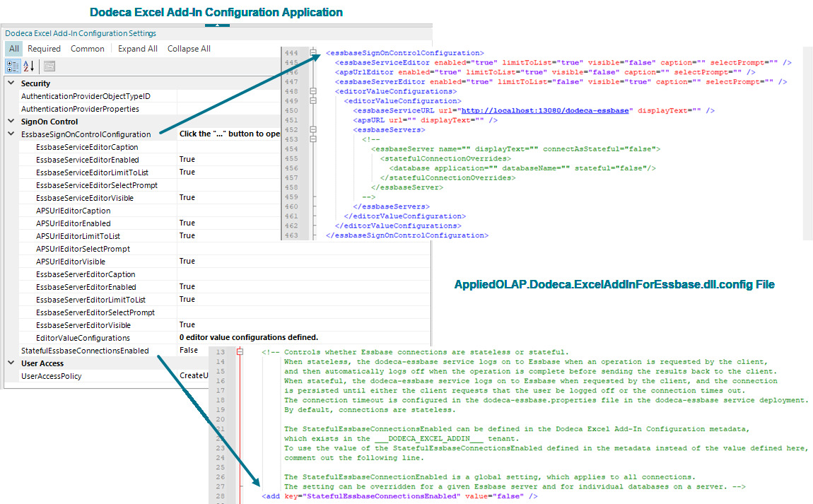The height and width of the screenshot is (504, 813).
Task: Fold comment block at line 13
Action: (240, 351)
